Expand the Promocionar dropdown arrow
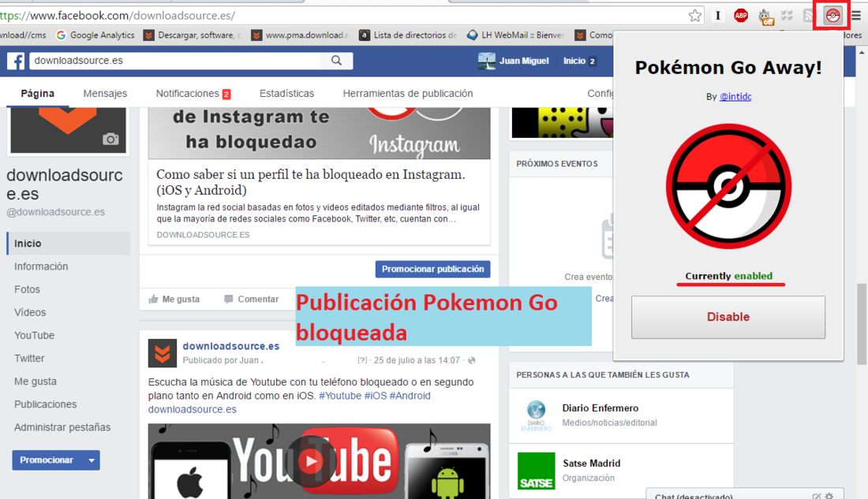This screenshot has width=868, height=499. [x=92, y=460]
